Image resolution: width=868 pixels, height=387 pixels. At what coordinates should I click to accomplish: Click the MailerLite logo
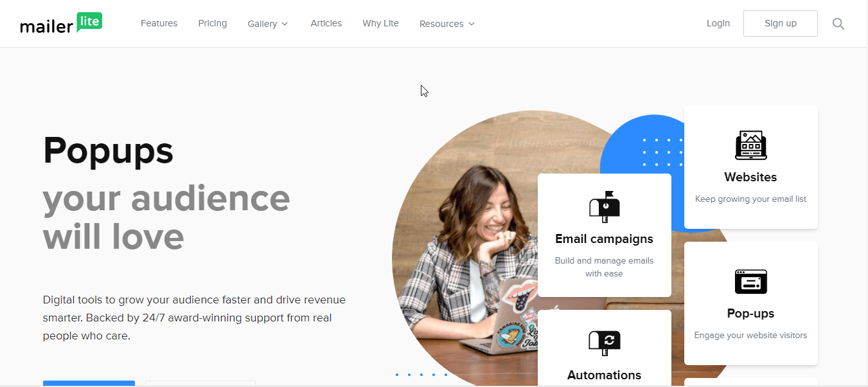(61, 23)
